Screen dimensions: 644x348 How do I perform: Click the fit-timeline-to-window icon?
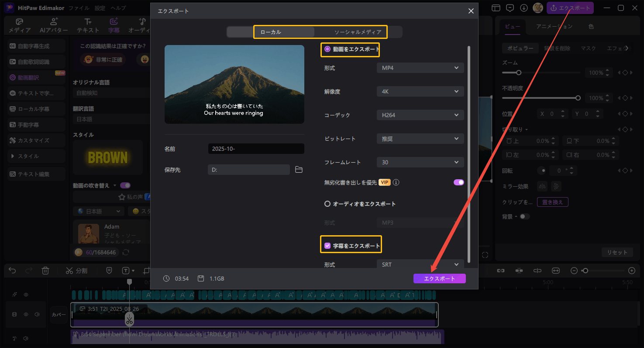pos(556,271)
